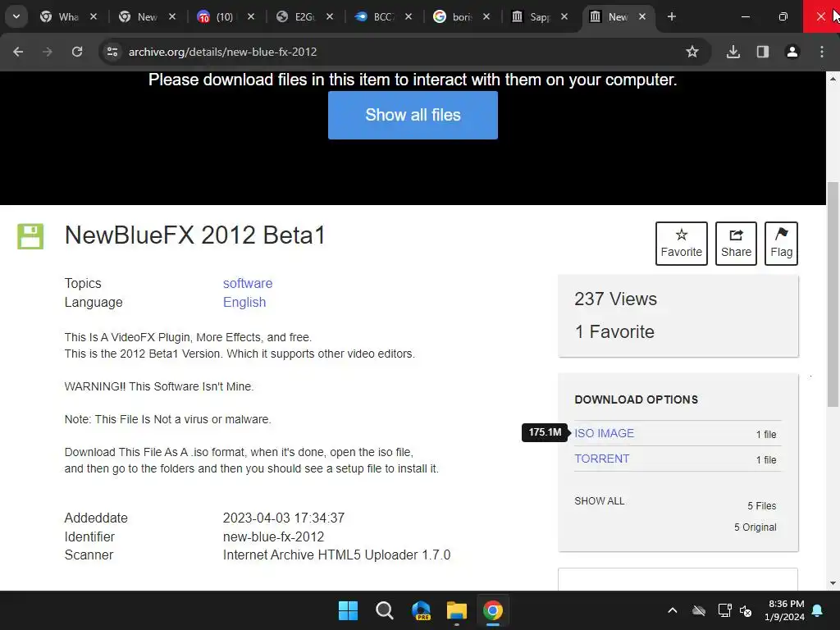The width and height of the screenshot is (840, 630).
Task: Click the Addeddate value '2023-04-03 17:34:37'
Action: tap(283, 518)
